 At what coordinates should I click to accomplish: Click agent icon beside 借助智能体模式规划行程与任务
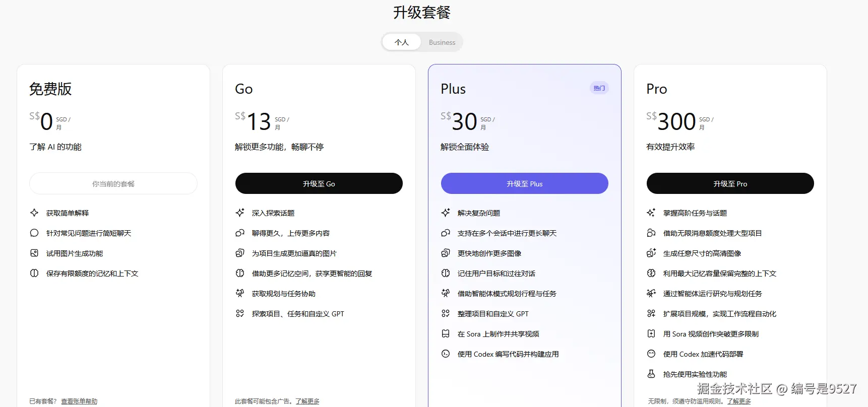(446, 293)
